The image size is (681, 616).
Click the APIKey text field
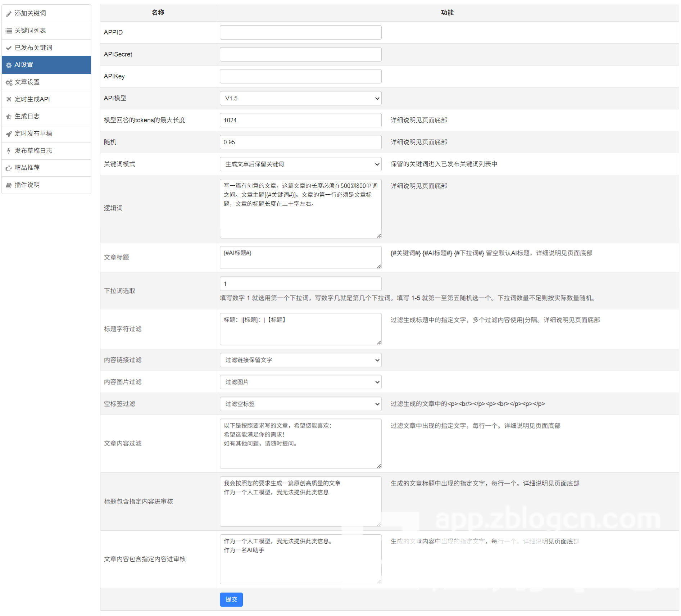[x=300, y=76]
